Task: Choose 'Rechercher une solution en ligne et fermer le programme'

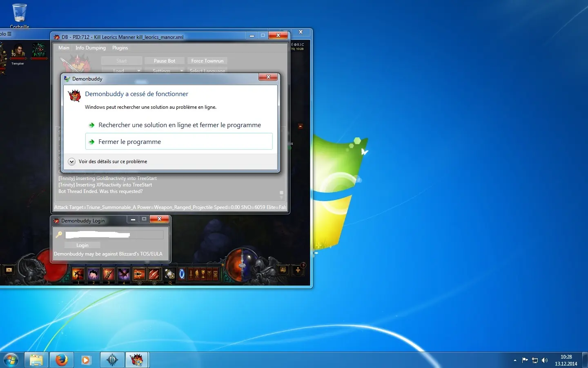Action: [x=179, y=125]
